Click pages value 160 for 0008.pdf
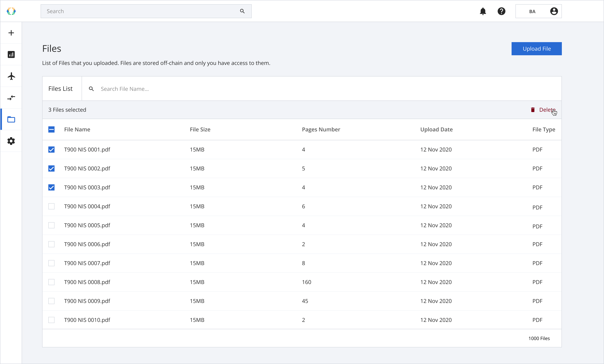This screenshot has width=604, height=364. (306, 282)
